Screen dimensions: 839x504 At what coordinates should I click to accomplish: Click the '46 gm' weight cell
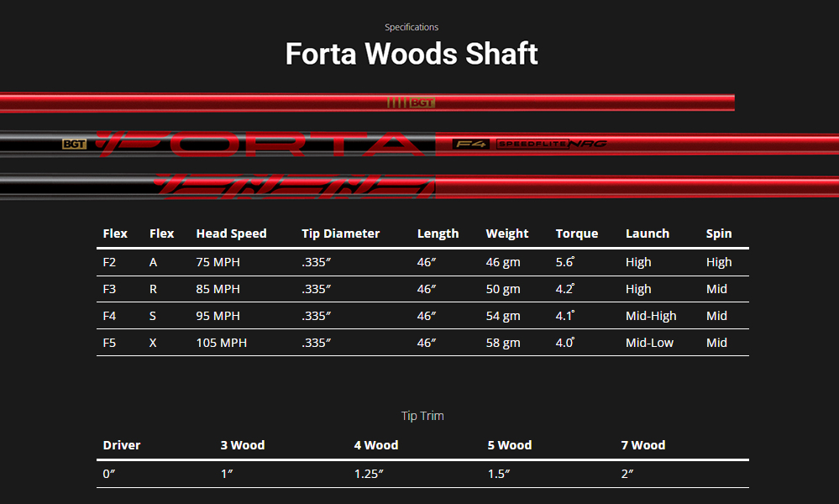[x=502, y=263]
